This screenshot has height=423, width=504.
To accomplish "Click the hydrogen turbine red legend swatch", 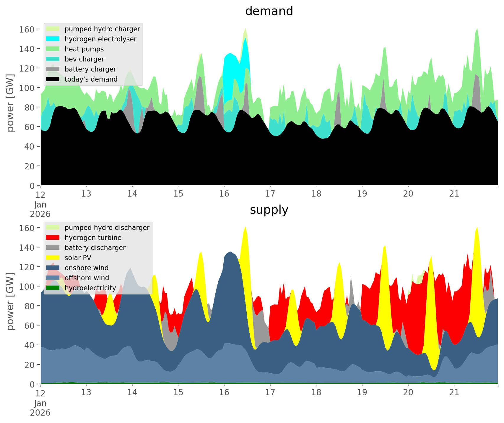I will point(53,238).
